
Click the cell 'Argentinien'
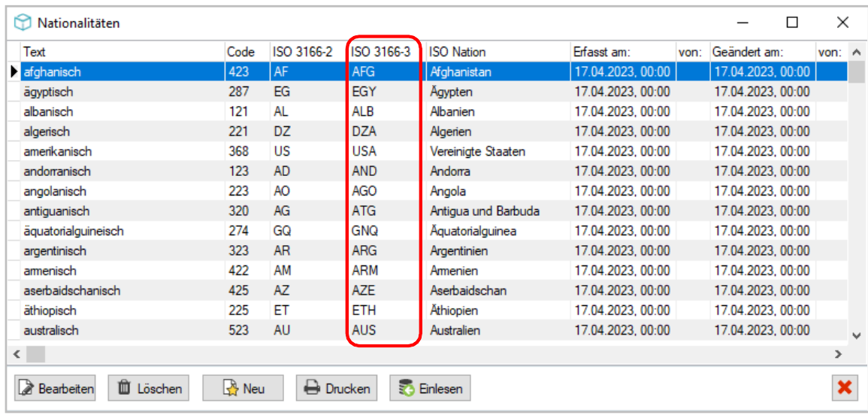(x=498, y=251)
